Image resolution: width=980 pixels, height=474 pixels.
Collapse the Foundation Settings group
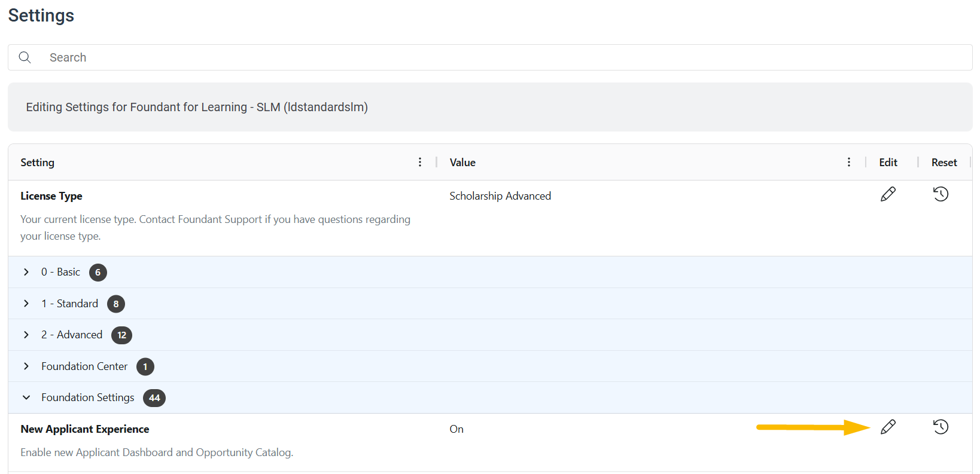coord(26,397)
